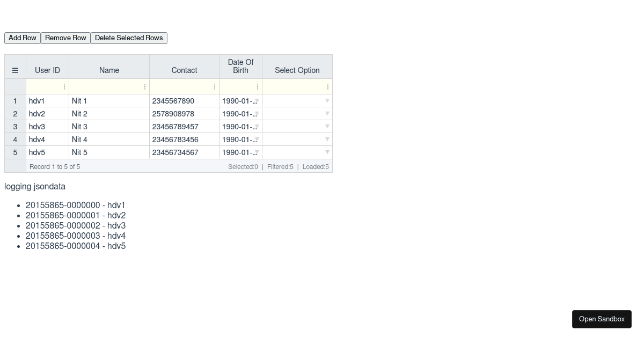Open Select Option dropdown for hdv3 row
This screenshot has width=644, height=338.
coord(327,127)
